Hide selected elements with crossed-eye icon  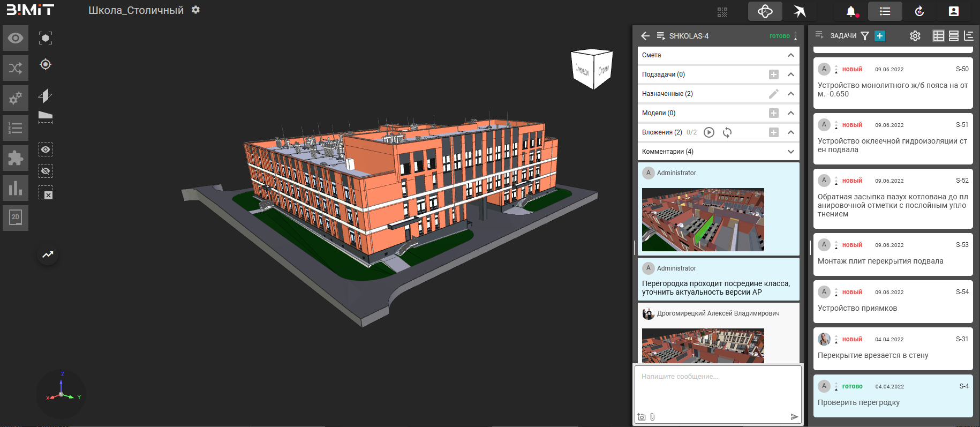(46, 171)
